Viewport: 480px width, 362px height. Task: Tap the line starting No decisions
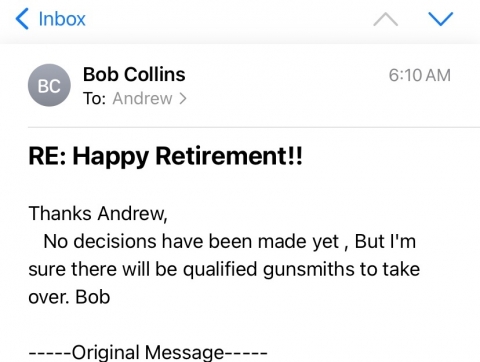pos(230,241)
